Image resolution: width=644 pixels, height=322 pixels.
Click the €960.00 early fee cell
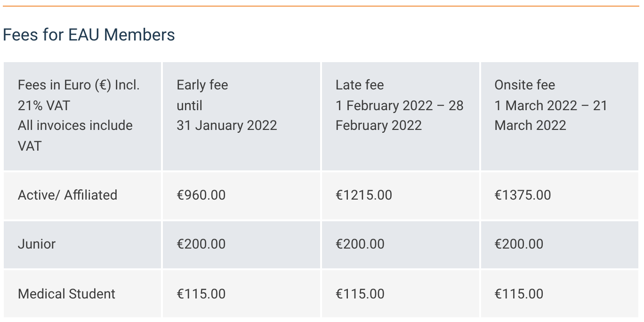click(x=201, y=195)
